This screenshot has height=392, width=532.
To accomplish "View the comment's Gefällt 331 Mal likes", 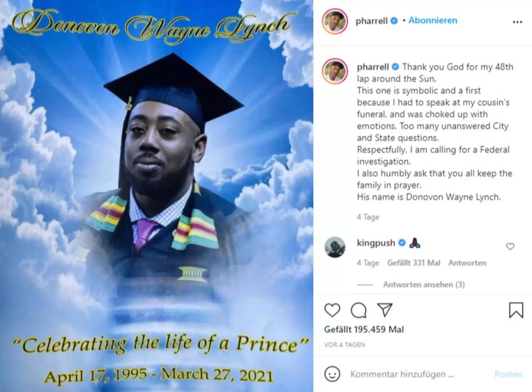I will (x=414, y=263).
